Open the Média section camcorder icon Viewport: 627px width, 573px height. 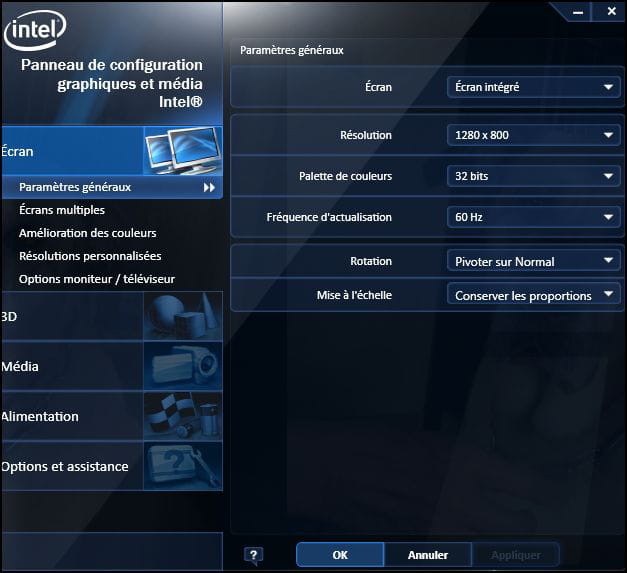pyautogui.click(x=183, y=366)
